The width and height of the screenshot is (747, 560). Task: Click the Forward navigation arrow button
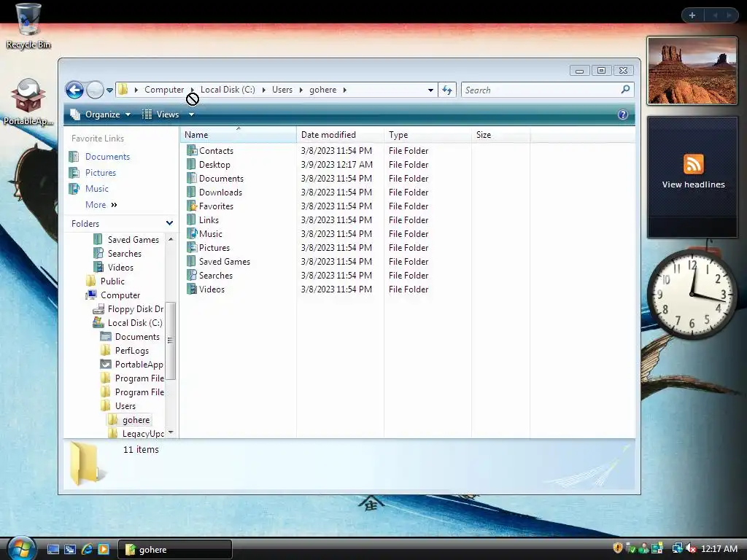pos(95,90)
